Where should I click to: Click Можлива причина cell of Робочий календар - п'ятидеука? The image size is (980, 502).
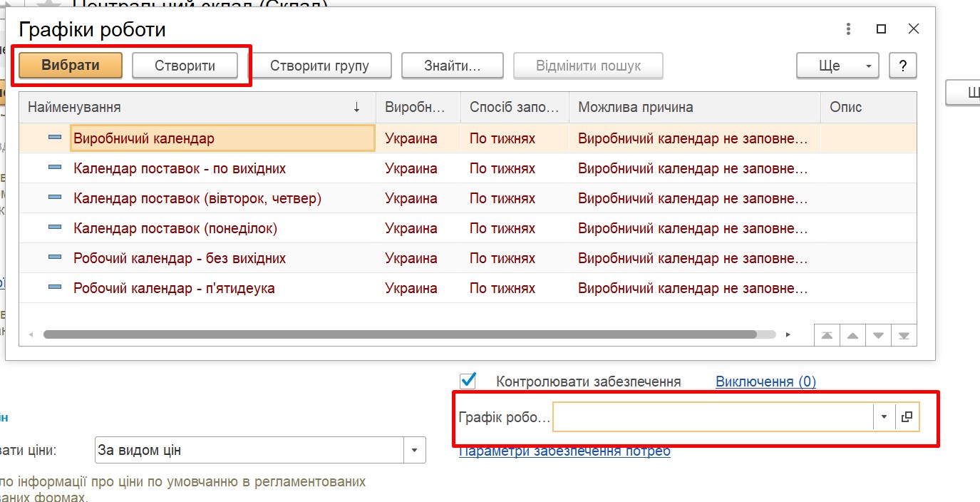click(x=695, y=288)
